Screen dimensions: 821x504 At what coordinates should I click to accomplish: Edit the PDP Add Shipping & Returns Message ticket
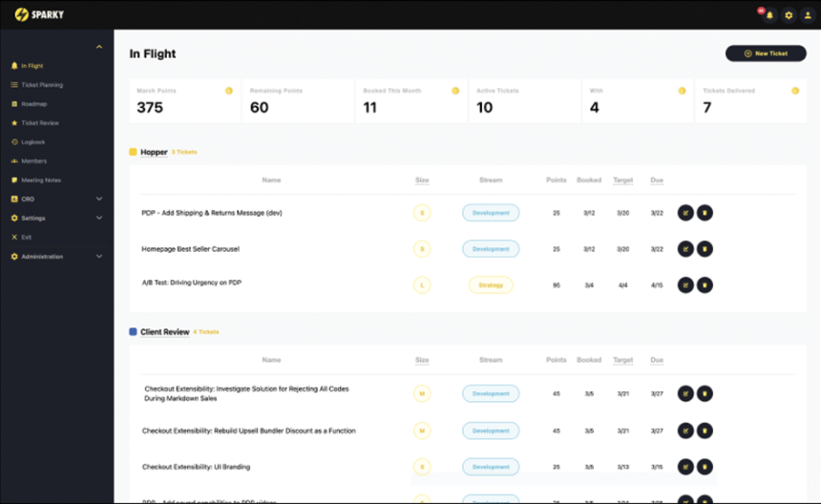[x=685, y=213]
